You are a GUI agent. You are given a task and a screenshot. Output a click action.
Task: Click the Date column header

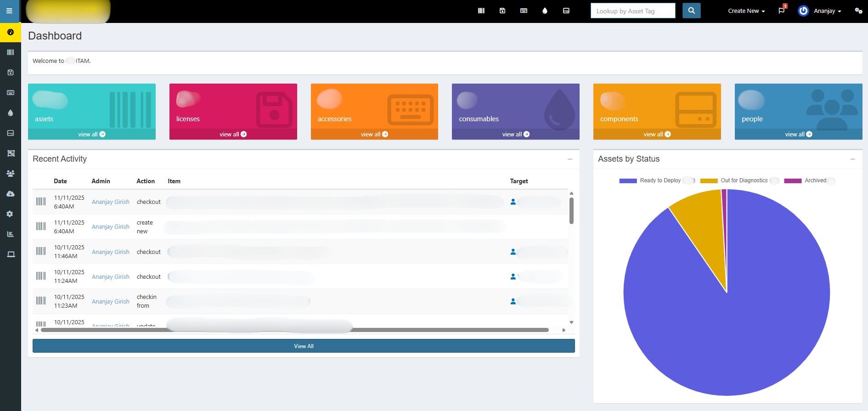tap(60, 181)
